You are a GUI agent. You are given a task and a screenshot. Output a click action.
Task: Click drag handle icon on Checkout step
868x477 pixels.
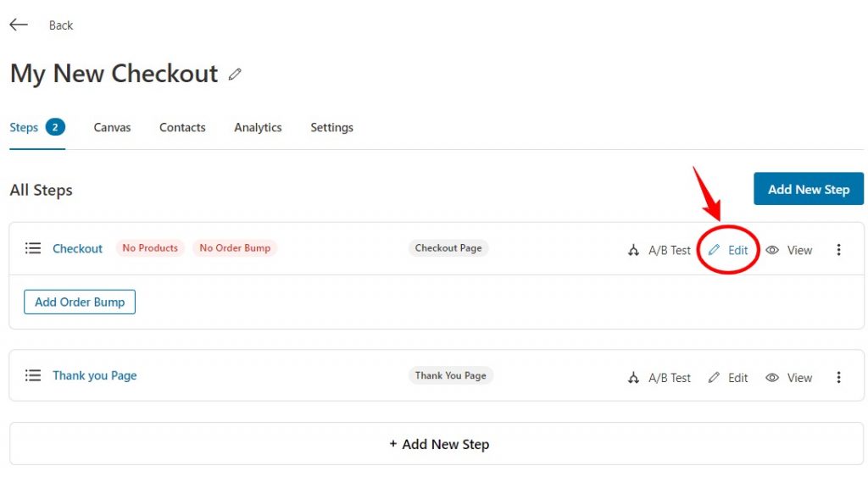pos(33,248)
